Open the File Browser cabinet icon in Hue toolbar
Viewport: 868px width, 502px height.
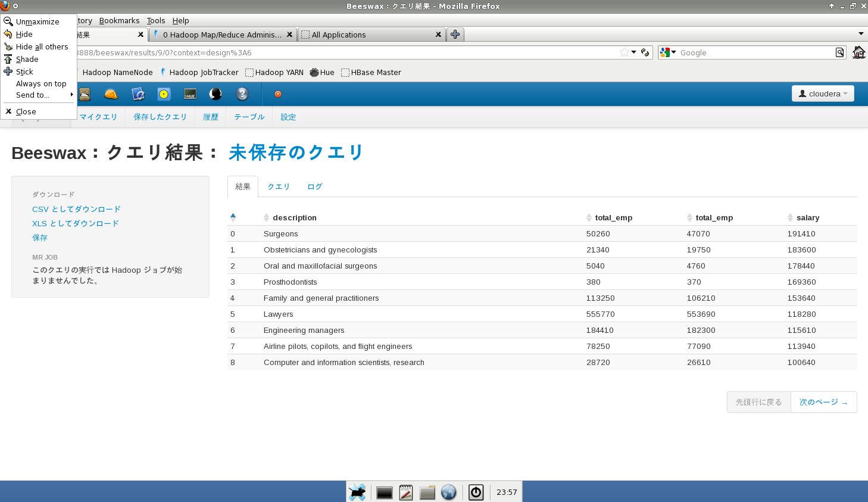click(85, 94)
